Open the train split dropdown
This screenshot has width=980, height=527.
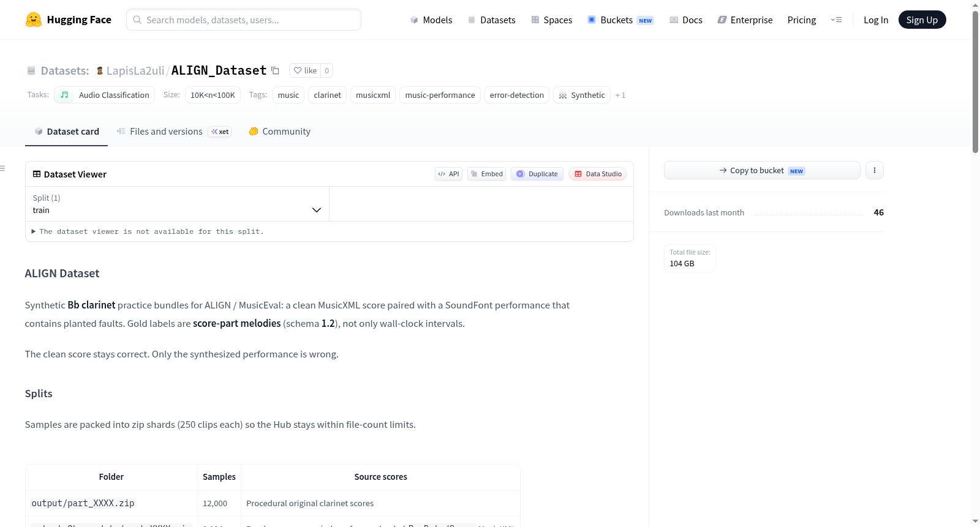pos(177,204)
